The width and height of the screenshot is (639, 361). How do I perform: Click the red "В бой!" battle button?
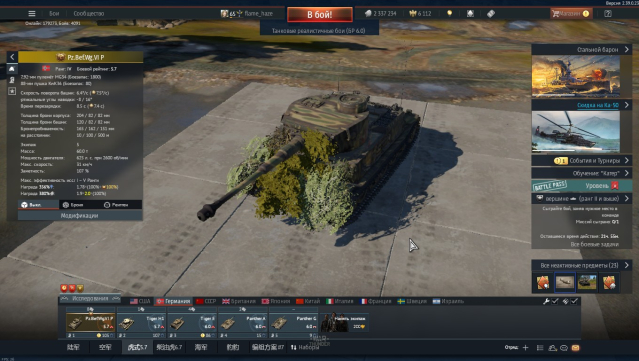pyautogui.click(x=320, y=15)
